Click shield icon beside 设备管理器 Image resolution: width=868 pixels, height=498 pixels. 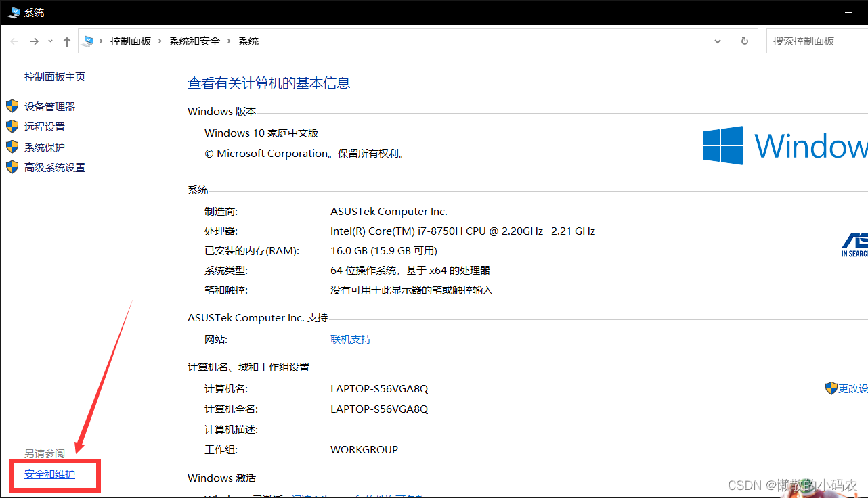click(12, 106)
